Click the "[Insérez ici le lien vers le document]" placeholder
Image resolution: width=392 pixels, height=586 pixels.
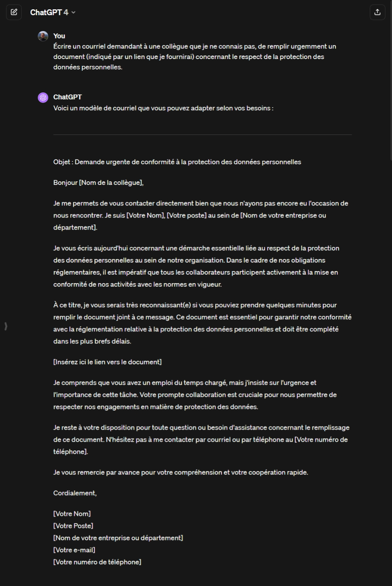[108, 362]
